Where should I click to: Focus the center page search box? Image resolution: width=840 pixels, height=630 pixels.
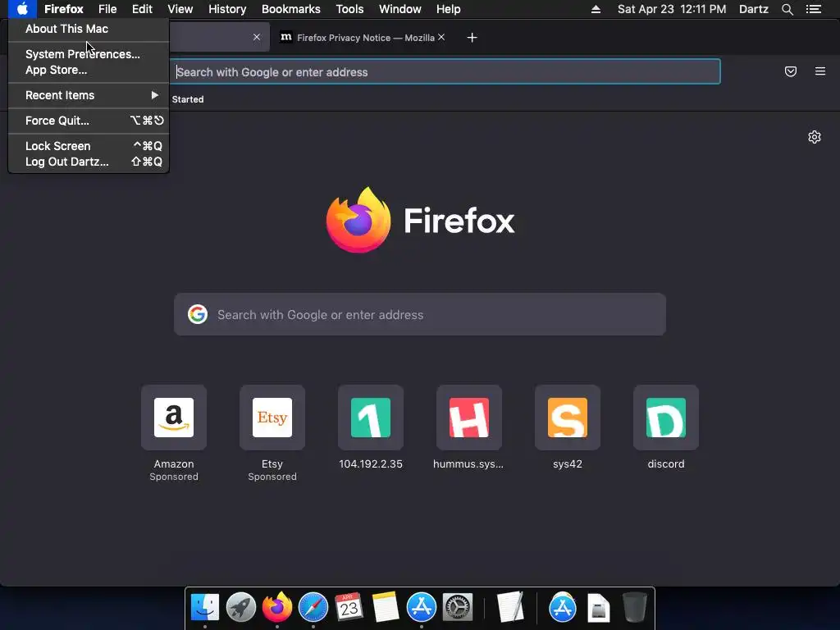pyautogui.click(x=420, y=314)
